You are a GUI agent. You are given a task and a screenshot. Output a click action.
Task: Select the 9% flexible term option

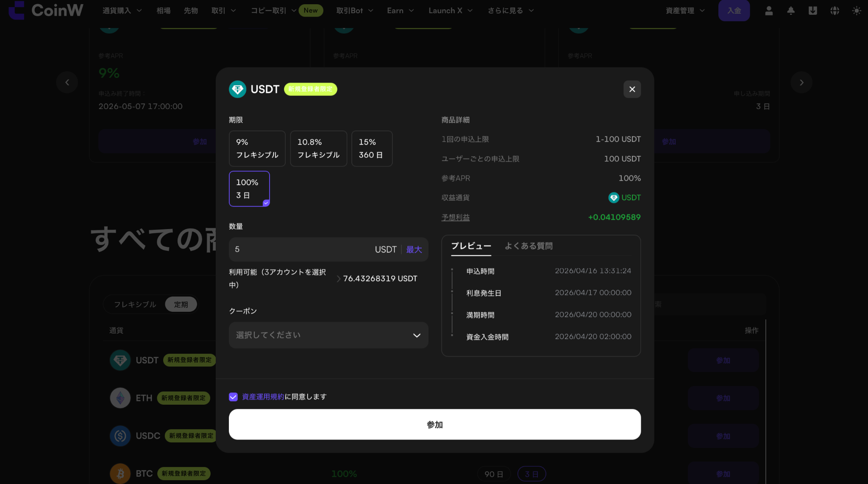click(257, 148)
